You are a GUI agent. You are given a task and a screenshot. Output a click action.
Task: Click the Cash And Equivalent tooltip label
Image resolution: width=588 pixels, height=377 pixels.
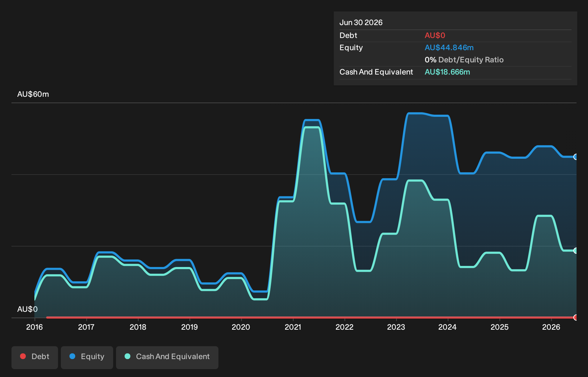coord(376,72)
